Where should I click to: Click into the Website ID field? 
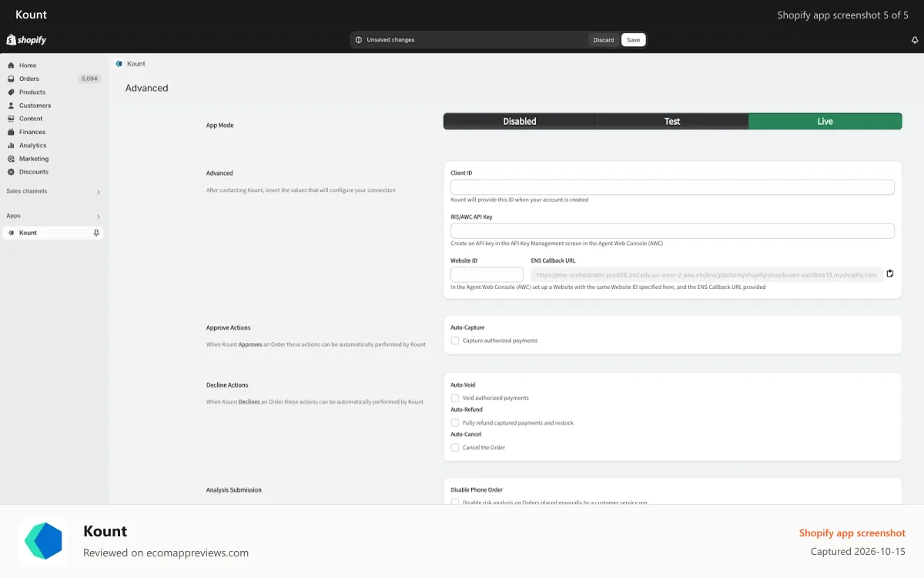point(487,275)
